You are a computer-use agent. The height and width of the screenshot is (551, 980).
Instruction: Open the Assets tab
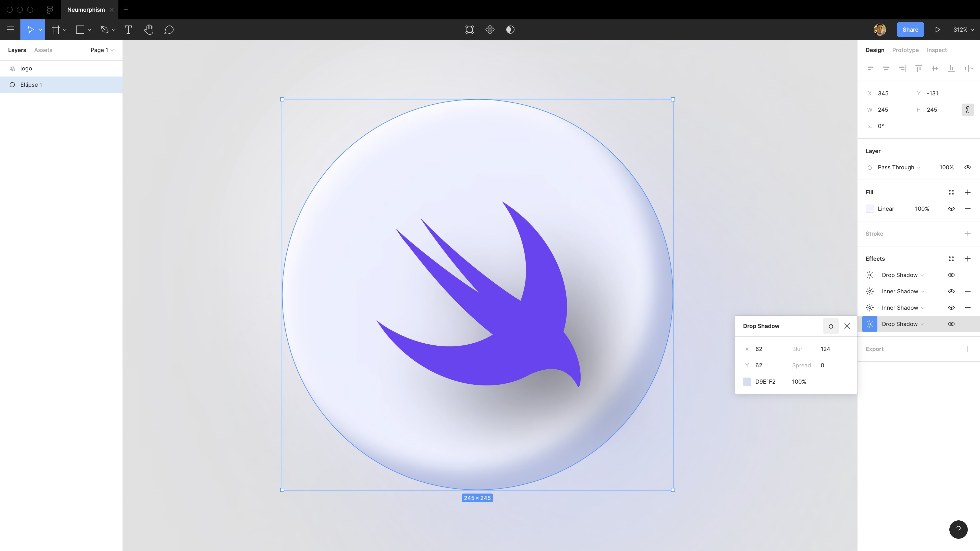pyautogui.click(x=43, y=50)
